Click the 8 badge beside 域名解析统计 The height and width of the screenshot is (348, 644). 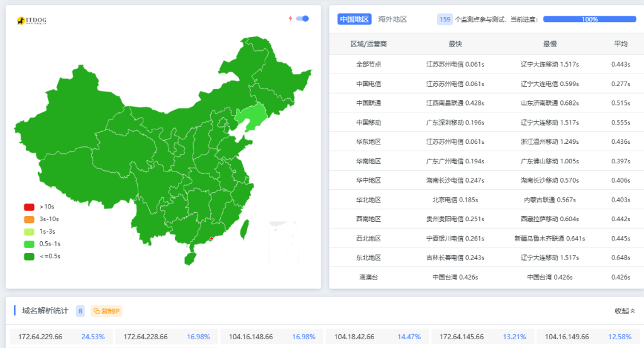point(80,311)
